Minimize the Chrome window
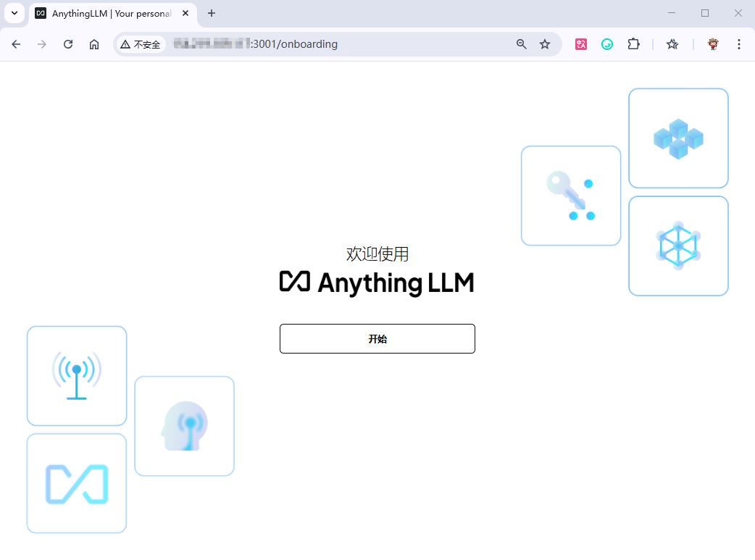This screenshot has height=560, width=755. click(672, 13)
